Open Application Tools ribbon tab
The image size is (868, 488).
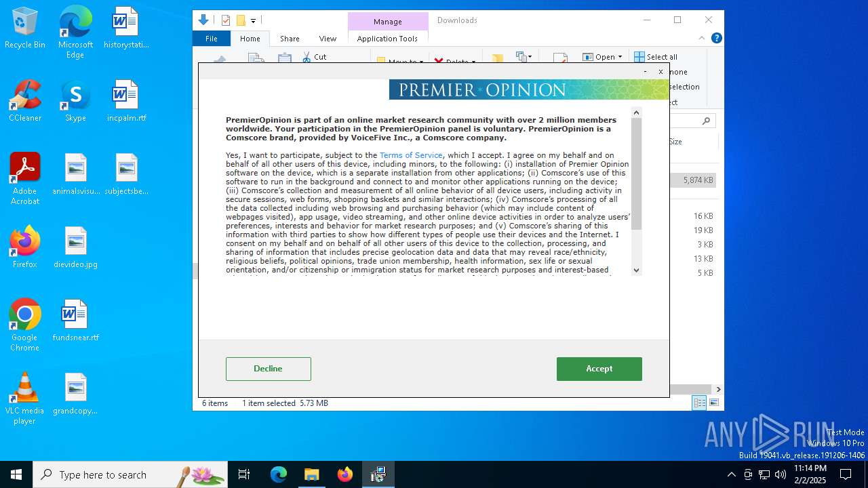387,39
